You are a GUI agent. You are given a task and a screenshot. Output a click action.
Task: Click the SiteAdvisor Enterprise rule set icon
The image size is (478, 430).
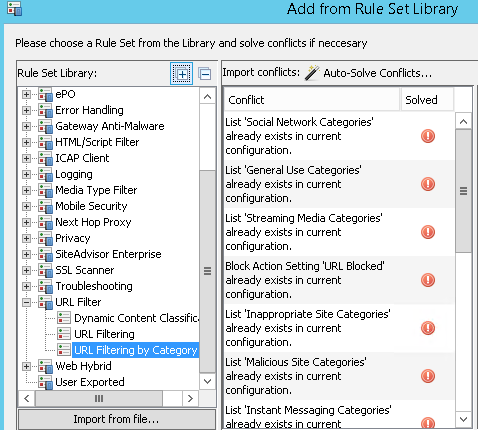[45, 254]
